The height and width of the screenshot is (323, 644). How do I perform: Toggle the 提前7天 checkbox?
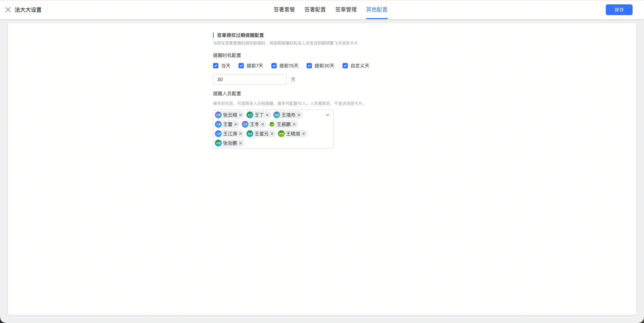click(241, 66)
